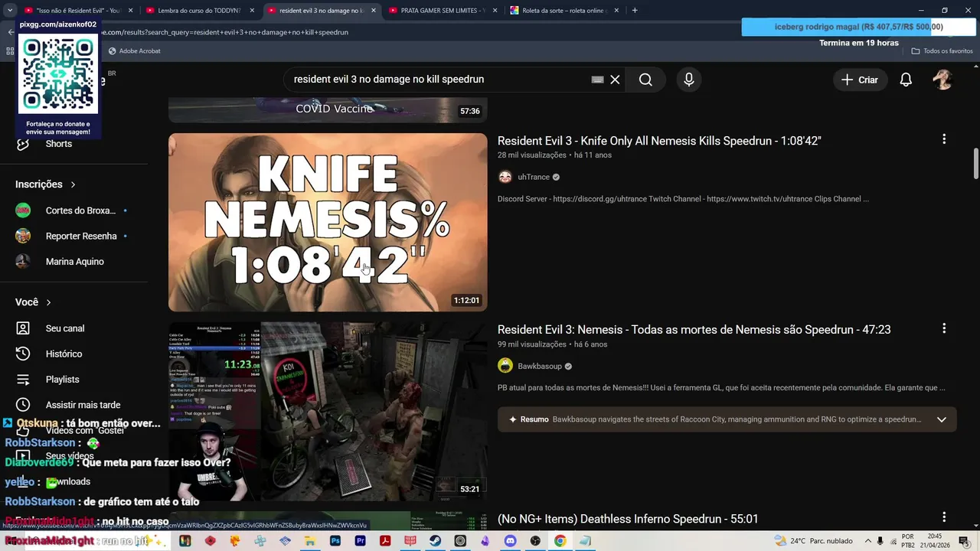Image resolution: width=980 pixels, height=551 pixels.
Task: Open Seu canal in sidebar
Action: click(x=64, y=328)
